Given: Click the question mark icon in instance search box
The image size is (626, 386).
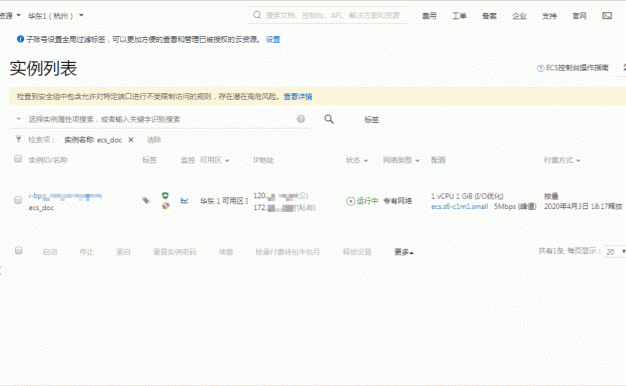Looking at the screenshot, I should click(x=301, y=119).
